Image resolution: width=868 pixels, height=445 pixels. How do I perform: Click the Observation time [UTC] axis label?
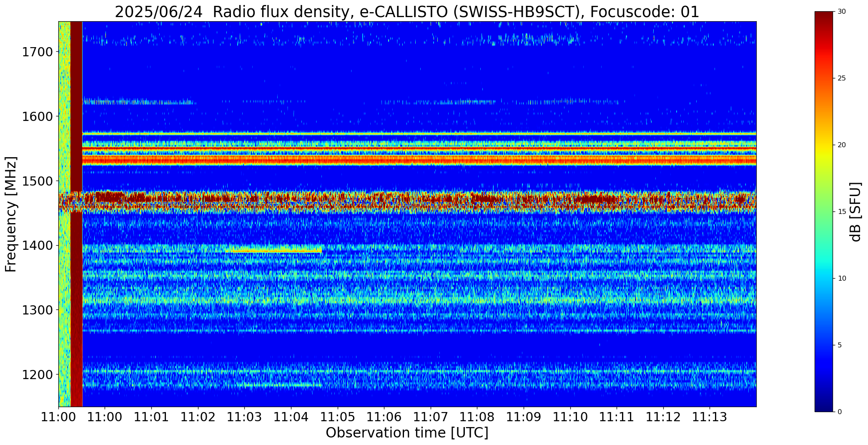click(407, 433)
